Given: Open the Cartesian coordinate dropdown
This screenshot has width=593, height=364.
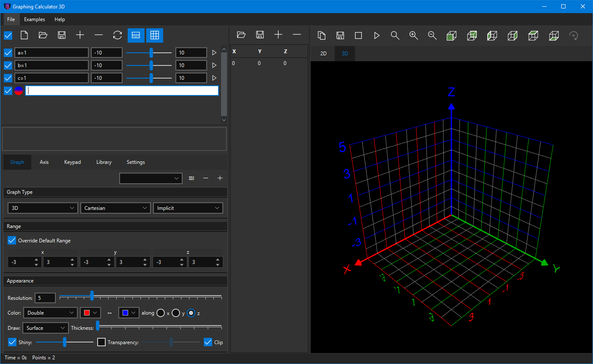Looking at the screenshot, I should tap(115, 208).
